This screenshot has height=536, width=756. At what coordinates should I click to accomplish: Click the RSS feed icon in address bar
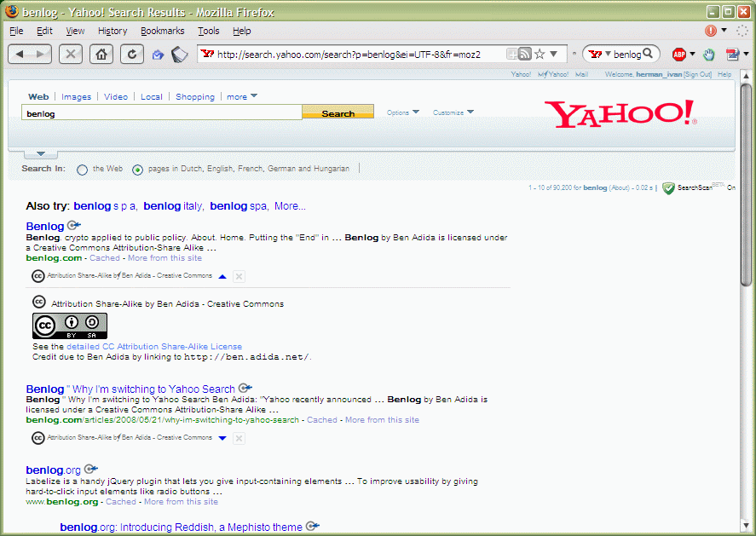(x=525, y=54)
